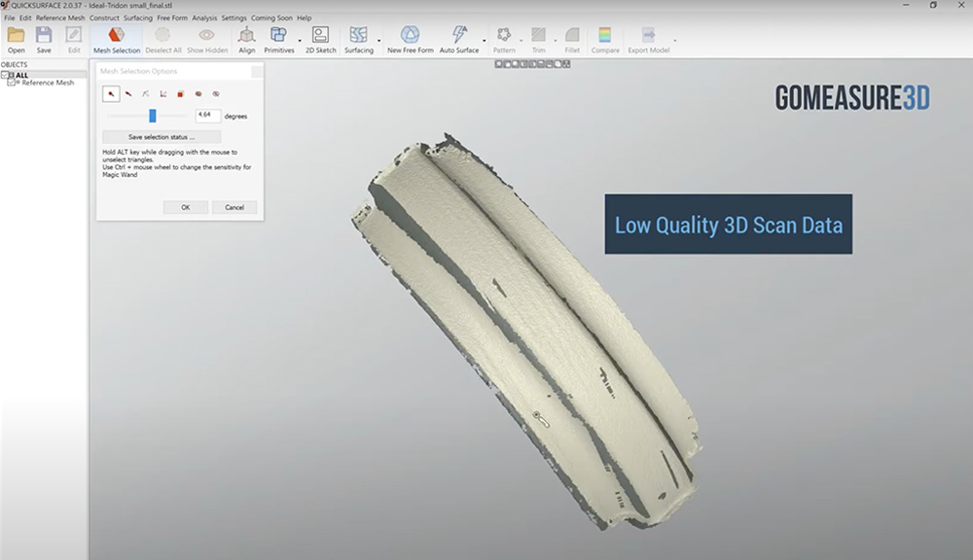Select the New Free Form tool
This screenshot has height=560, width=973.
click(409, 39)
